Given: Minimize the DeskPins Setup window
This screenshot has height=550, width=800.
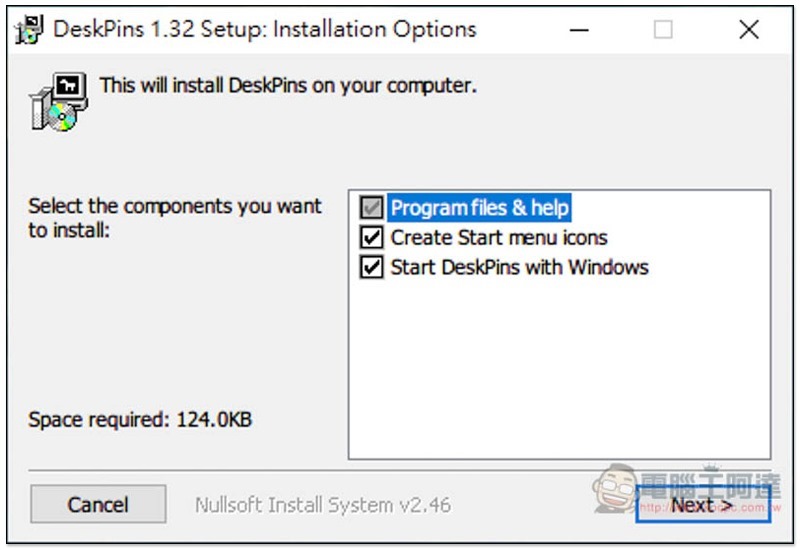Looking at the screenshot, I should tap(579, 30).
